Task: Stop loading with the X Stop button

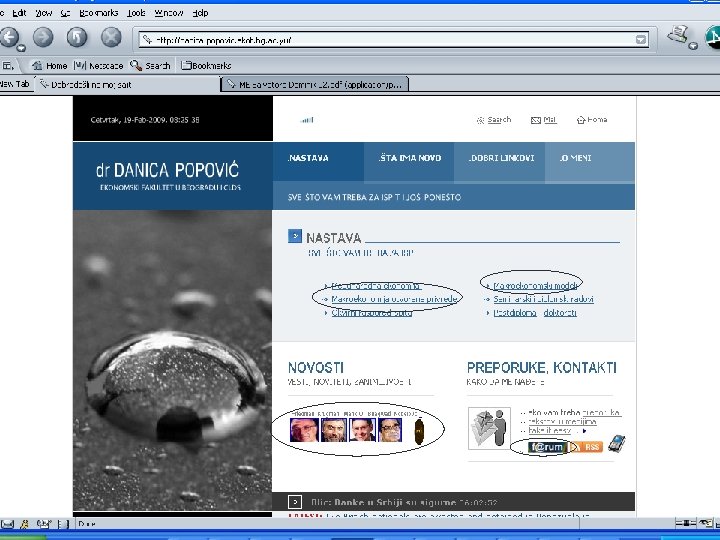Action: pos(111,37)
